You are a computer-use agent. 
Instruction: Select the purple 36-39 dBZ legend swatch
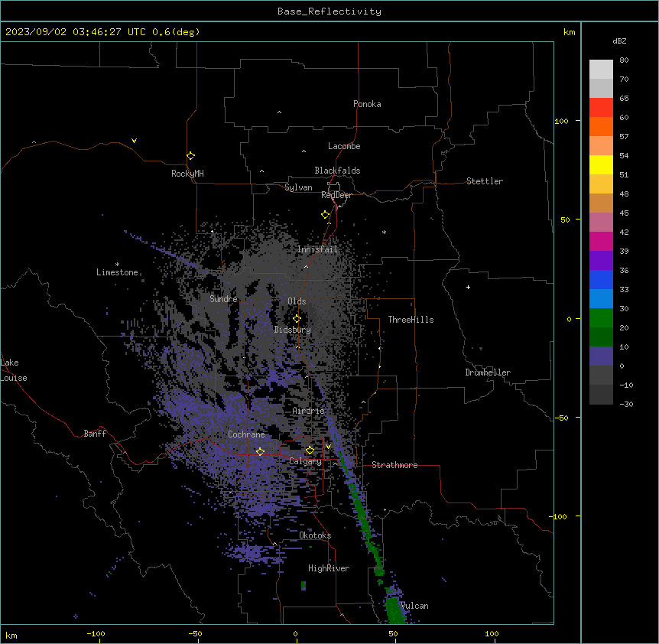click(x=601, y=260)
